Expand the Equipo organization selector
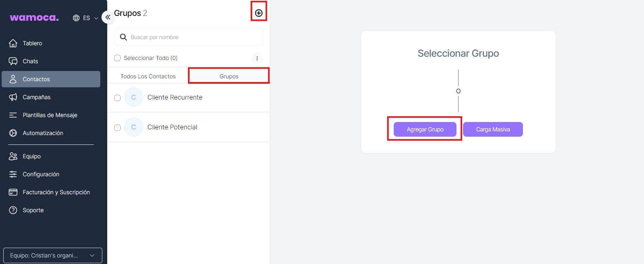Image resolution: width=644 pixels, height=264 pixels. tap(53, 255)
